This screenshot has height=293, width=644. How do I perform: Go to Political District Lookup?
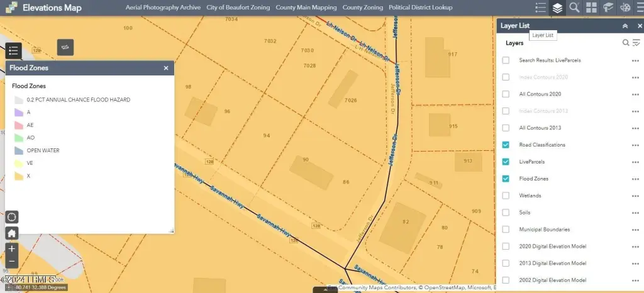(420, 8)
